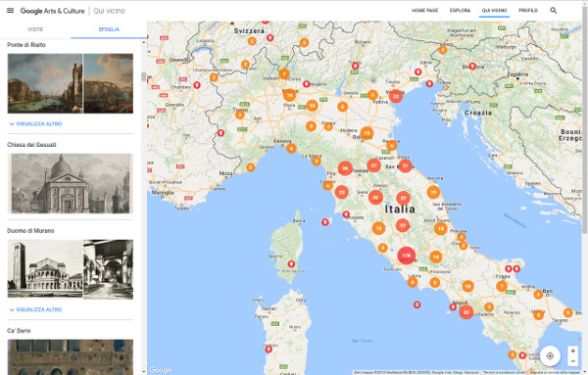Open Esplora in the top navigation
The height and width of the screenshot is (375, 588).
460,11
